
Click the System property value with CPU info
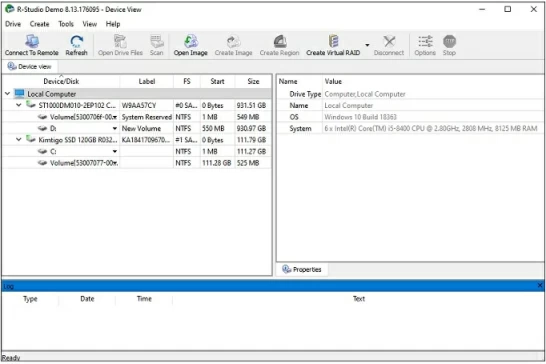(431, 128)
